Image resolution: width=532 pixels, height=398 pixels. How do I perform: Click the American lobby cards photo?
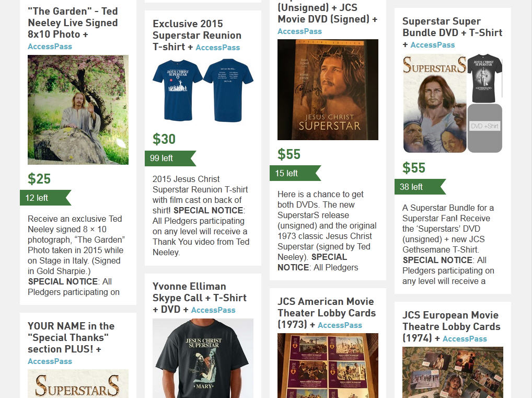pos(328,366)
